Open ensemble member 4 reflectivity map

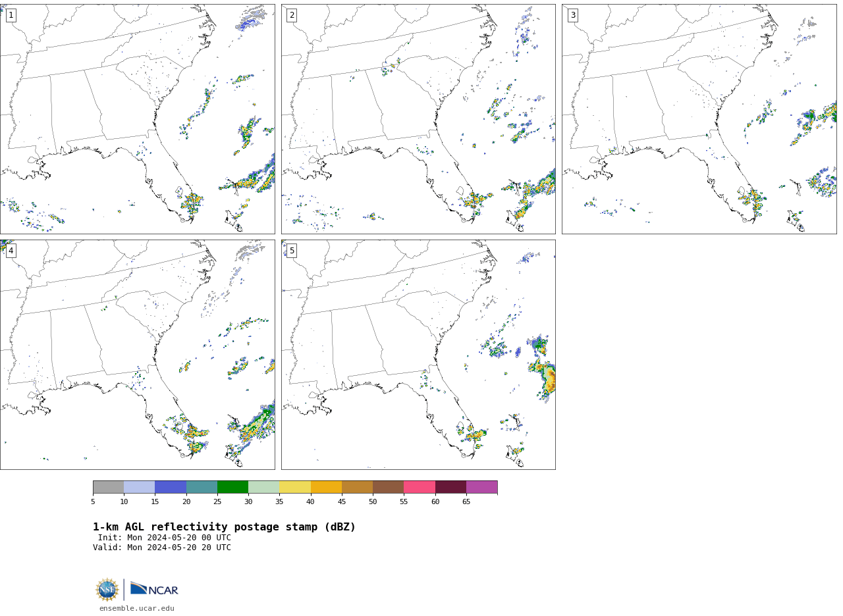137,355
